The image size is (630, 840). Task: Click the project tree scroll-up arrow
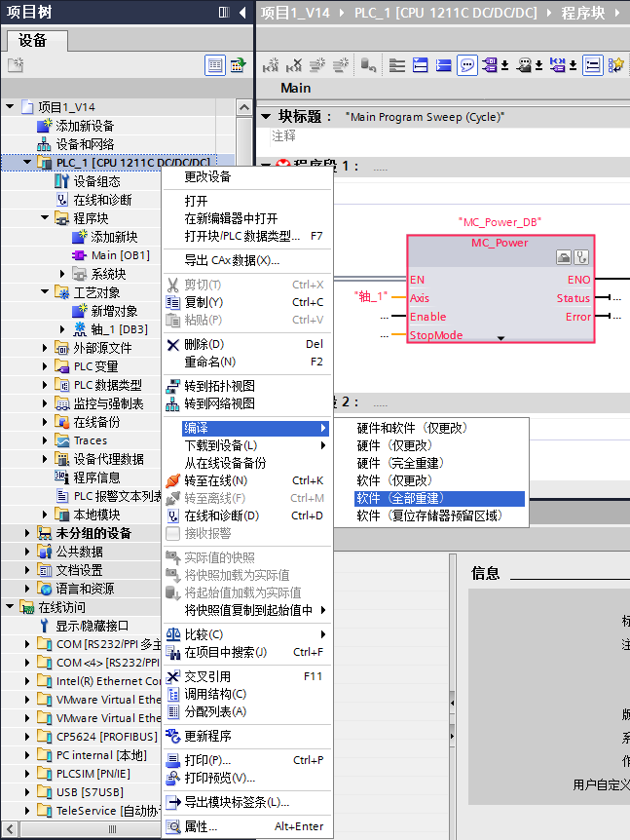coord(244,107)
